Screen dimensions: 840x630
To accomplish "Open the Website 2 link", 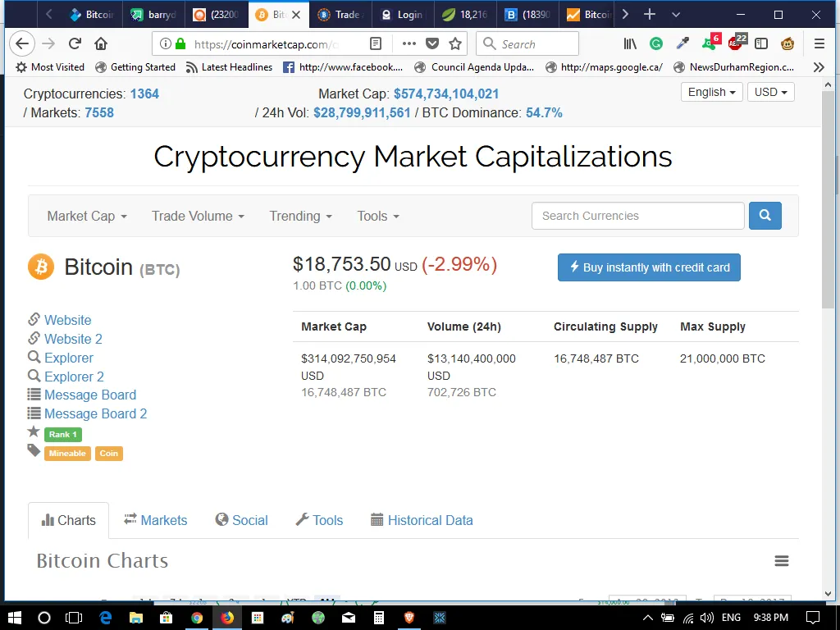I will click(x=73, y=339).
